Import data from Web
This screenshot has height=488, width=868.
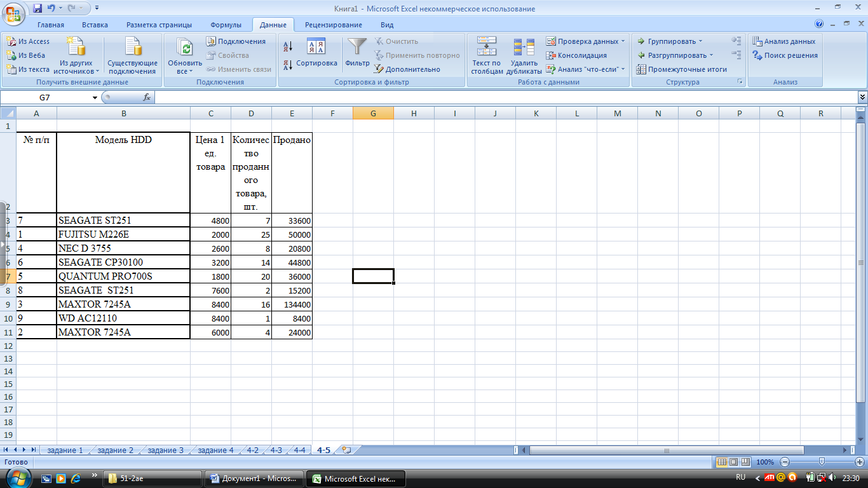pyautogui.click(x=26, y=55)
